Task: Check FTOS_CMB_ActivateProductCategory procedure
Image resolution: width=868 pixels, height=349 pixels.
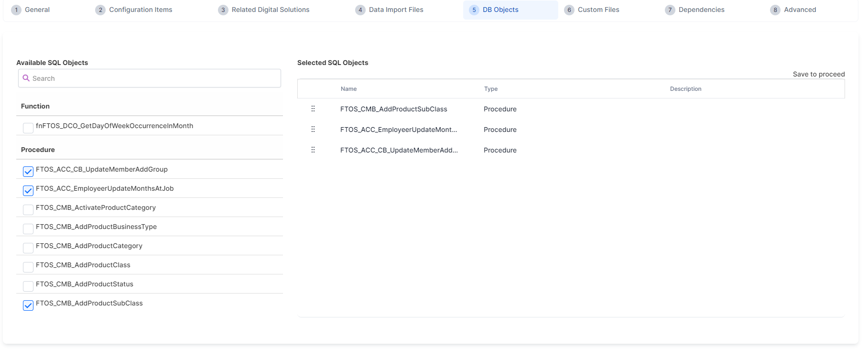Action: pos(28,210)
